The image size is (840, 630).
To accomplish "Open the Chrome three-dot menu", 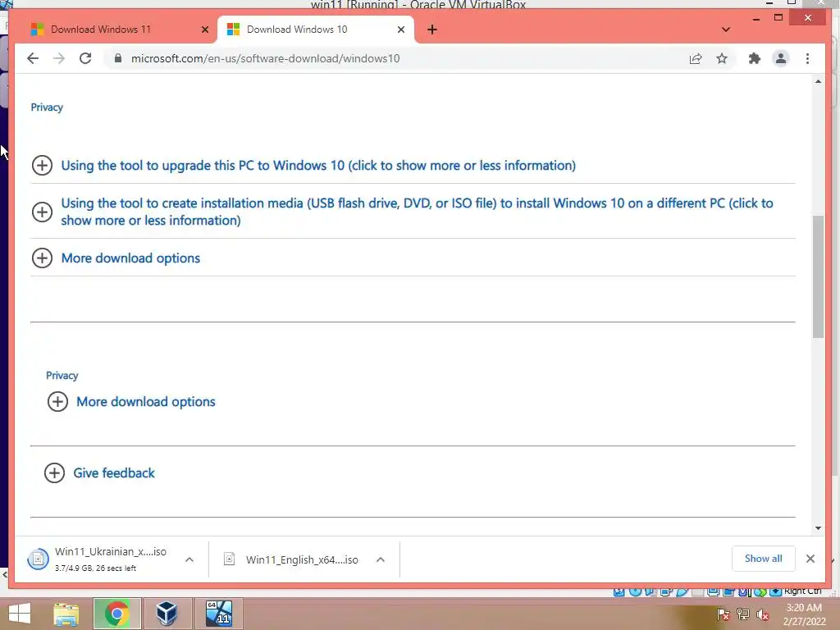I will [807, 58].
